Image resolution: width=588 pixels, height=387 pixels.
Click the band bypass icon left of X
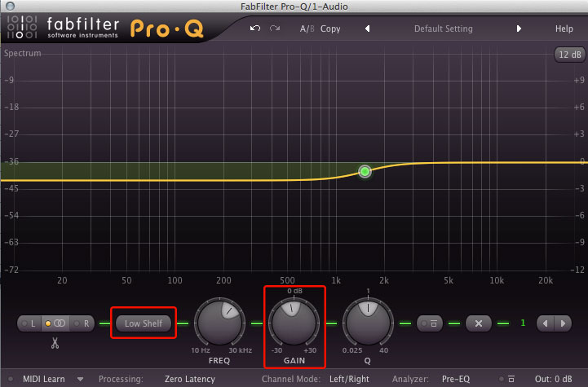[x=432, y=323]
